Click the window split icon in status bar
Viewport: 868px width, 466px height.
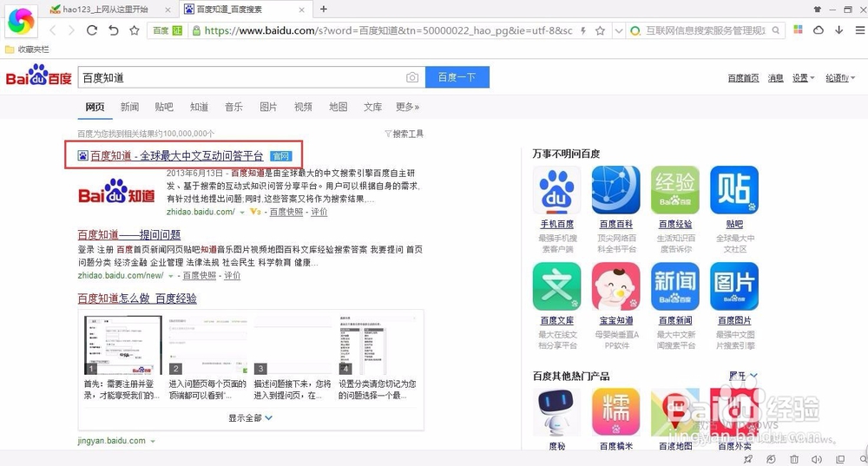pyautogui.click(x=840, y=459)
